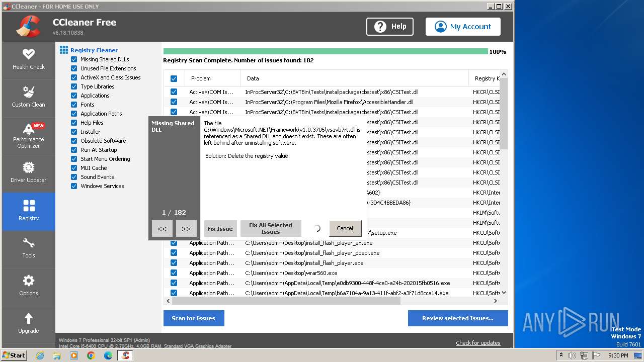Click the Registry Key column header

tap(486, 78)
